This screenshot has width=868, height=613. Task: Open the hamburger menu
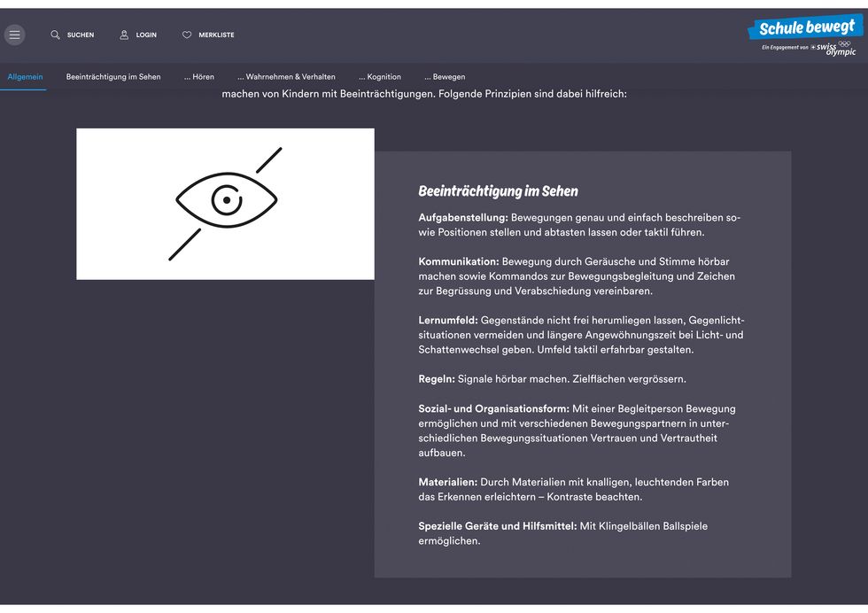(14, 35)
